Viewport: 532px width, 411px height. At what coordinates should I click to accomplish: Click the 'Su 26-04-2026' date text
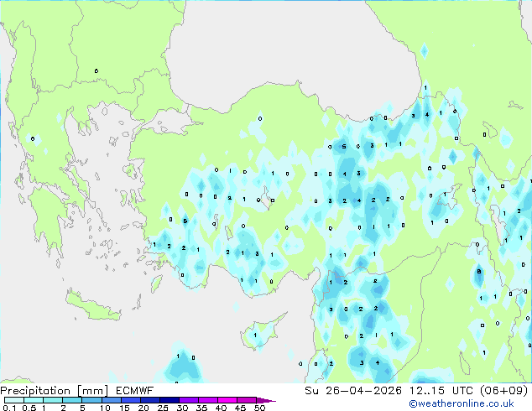(x=353, y=391)
